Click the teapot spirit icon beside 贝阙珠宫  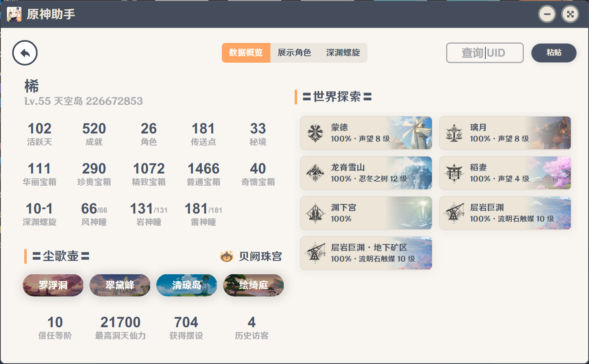pyautogui.click(x=227, y=256)
